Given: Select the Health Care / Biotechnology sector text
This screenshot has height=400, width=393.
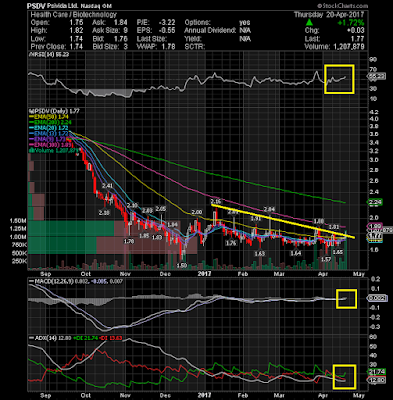Looking at the screenshot, I should click(x=74, y=15).
